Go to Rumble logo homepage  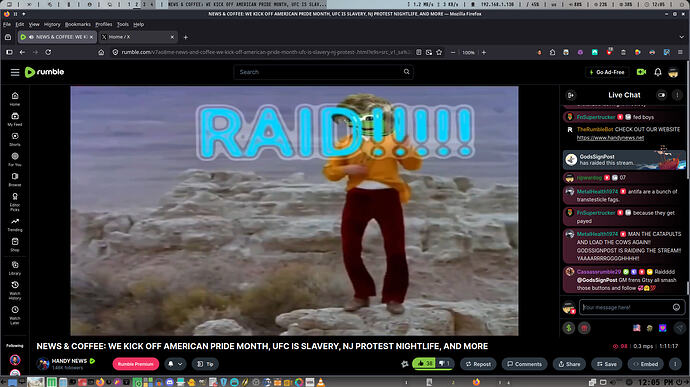click(x=44, y=72)
